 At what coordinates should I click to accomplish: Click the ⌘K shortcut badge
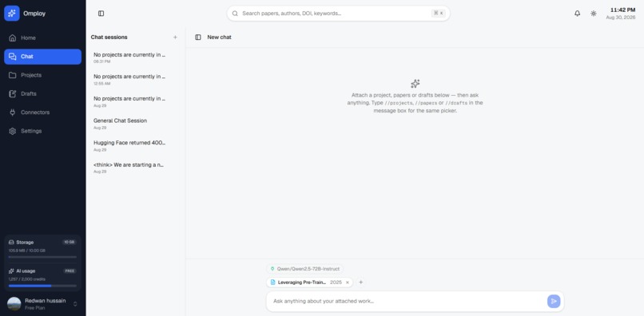pyautogui.click(x=438, y=14)
